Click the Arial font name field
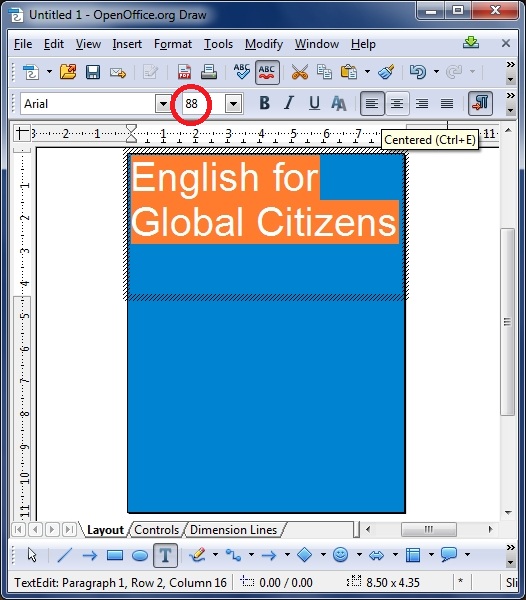The height and width of the screenshot is (600, 526). (88, 104)
